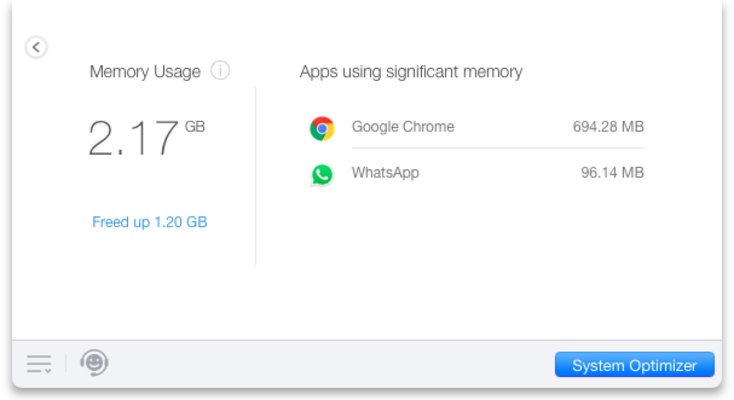Click WhatsApp's 96.14 MB memory value

click(612, 173)
